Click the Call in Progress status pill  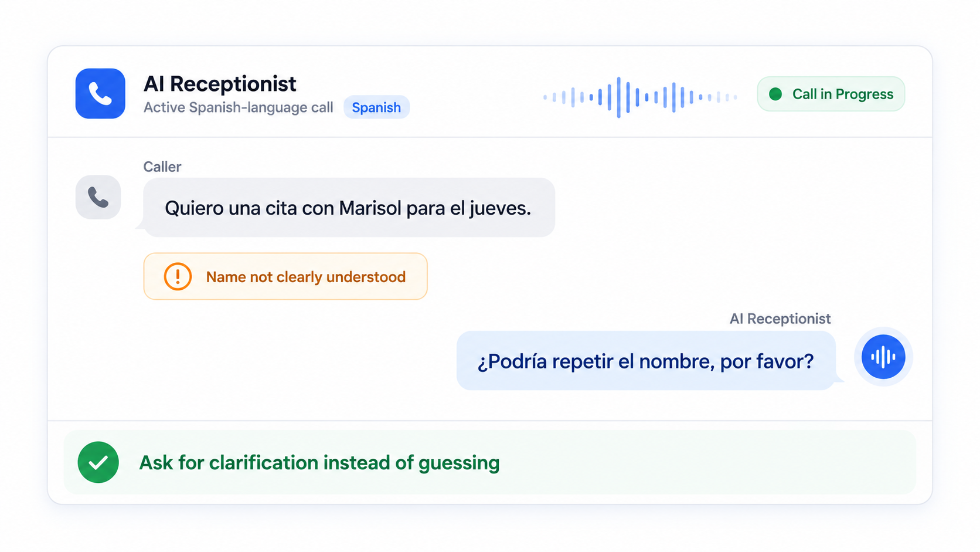coord(831,94)
